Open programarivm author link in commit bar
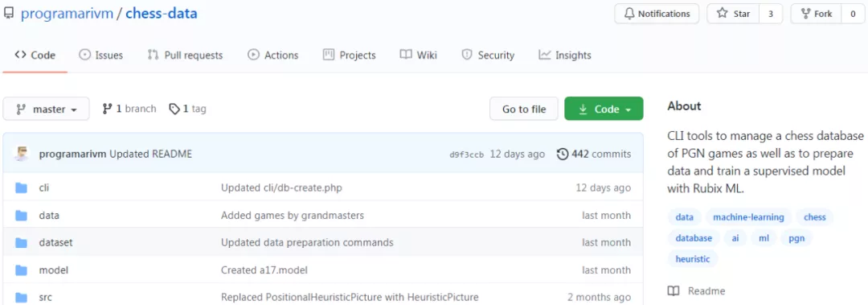 (x=73, y=155)
